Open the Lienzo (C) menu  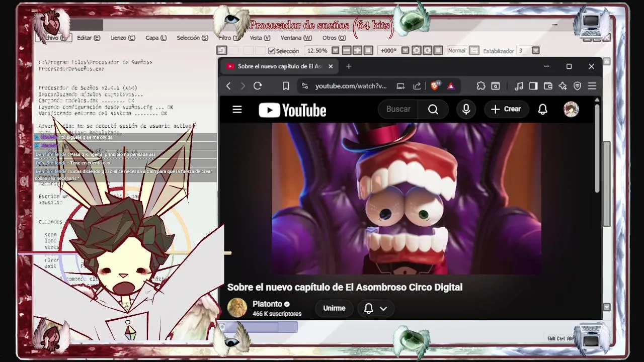point(123,38)
